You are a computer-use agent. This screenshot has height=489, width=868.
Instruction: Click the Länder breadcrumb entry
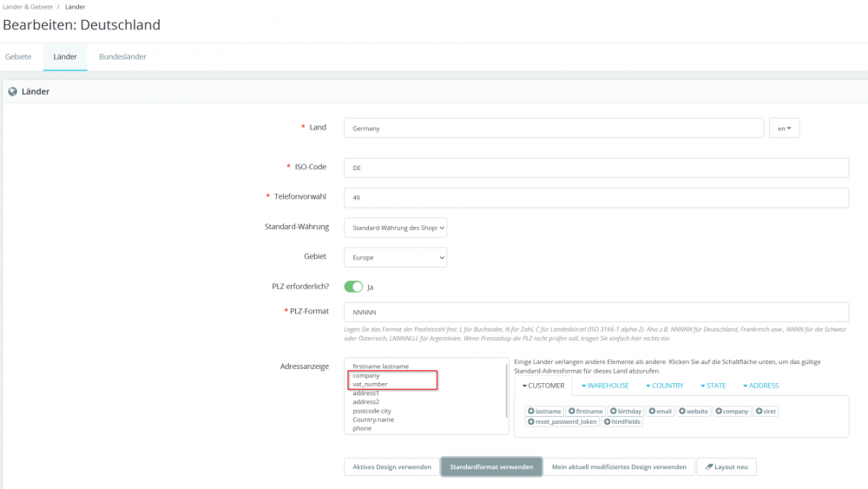click(75, 7)
